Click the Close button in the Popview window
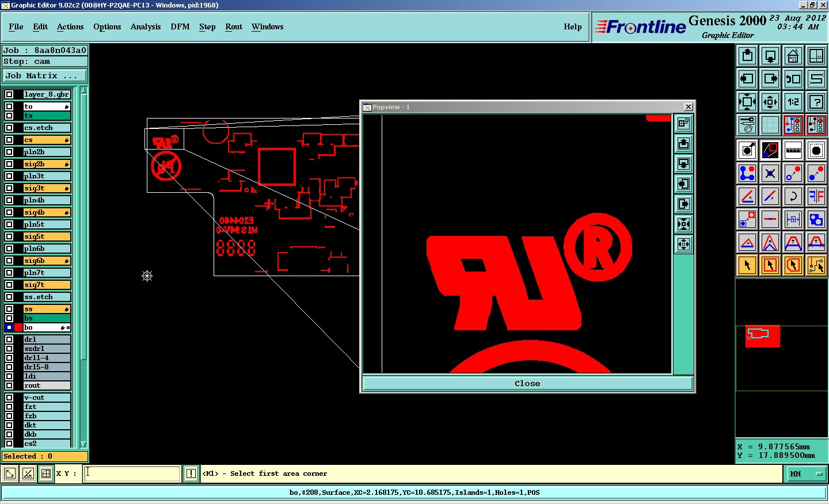This screenshot has height=504, width=829. [x=527, y=383]
